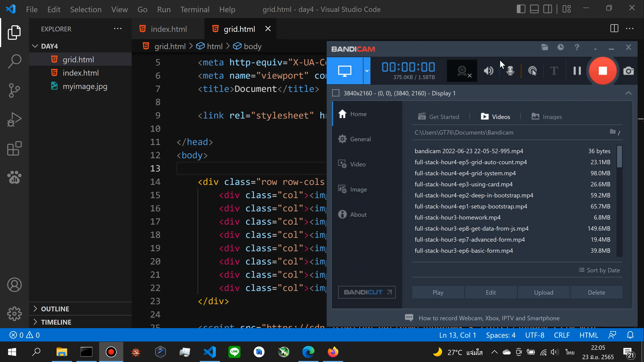Switch to the index.html editor tab
The height and width of the screenshot is (362, 644).
tap(168, 29)
